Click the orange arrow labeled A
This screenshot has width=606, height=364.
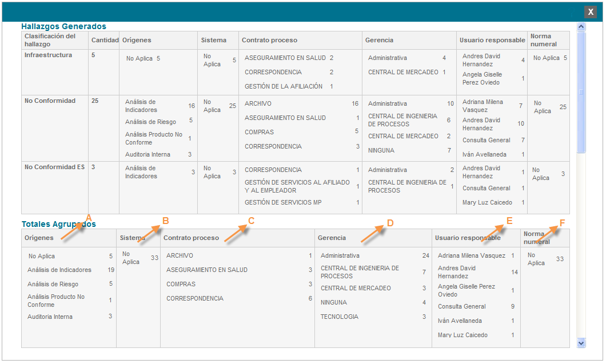74,230
